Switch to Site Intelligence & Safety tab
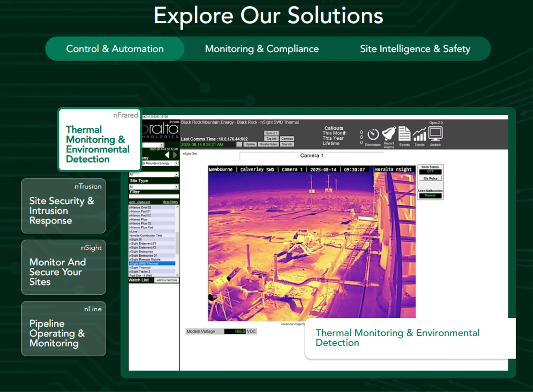The width and height of the screenshot is (533, 392). pos(415,49)
